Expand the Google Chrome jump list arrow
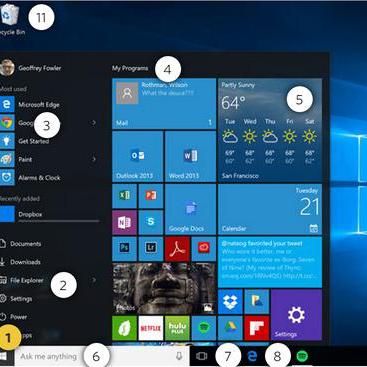The height and width of the screenshot is (367, 367). (94, 123)
